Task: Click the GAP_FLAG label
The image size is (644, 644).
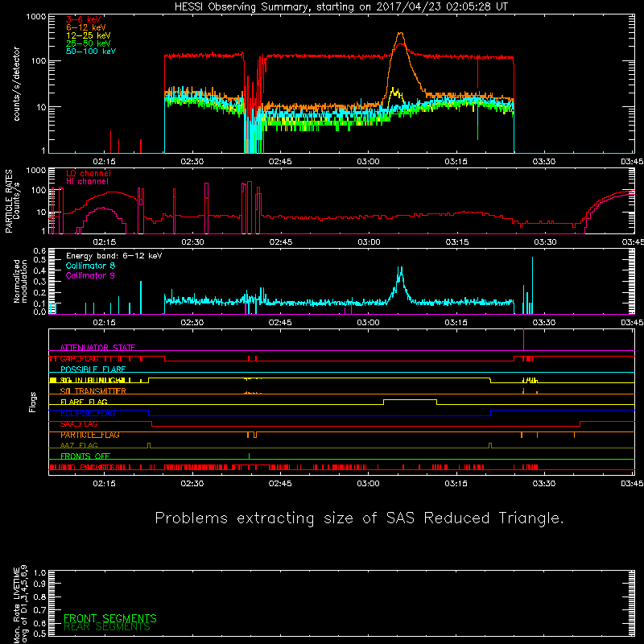Action: tap(79, 358)
